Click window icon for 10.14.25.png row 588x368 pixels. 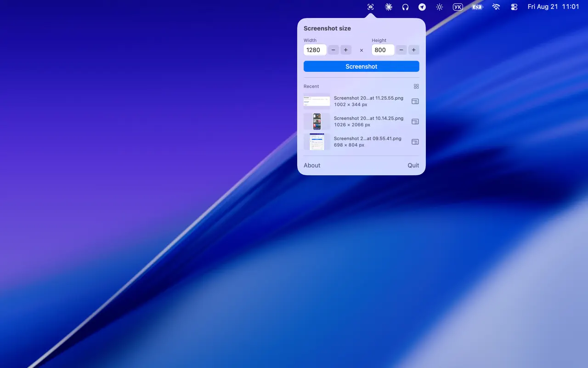(x=415, y=121)
